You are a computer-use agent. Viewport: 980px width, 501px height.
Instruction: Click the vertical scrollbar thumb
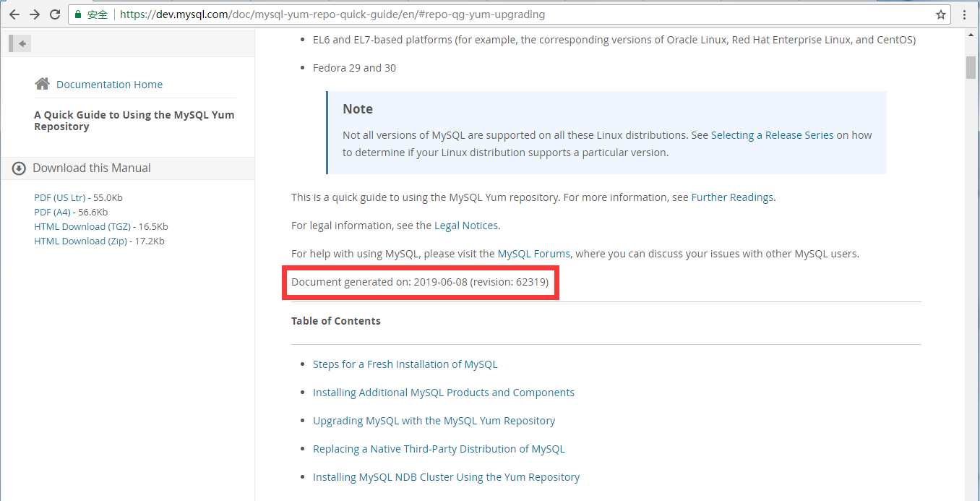[971, 67]
